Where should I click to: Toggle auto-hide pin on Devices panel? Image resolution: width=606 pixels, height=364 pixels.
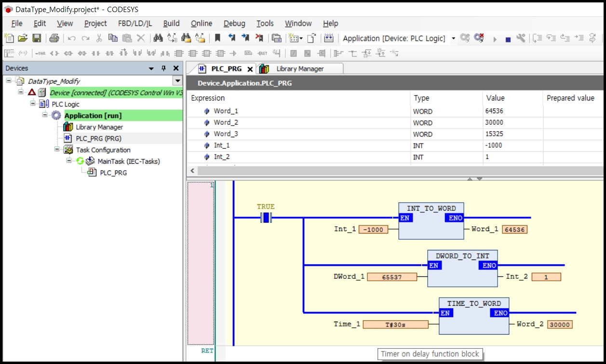click(163, 68)
